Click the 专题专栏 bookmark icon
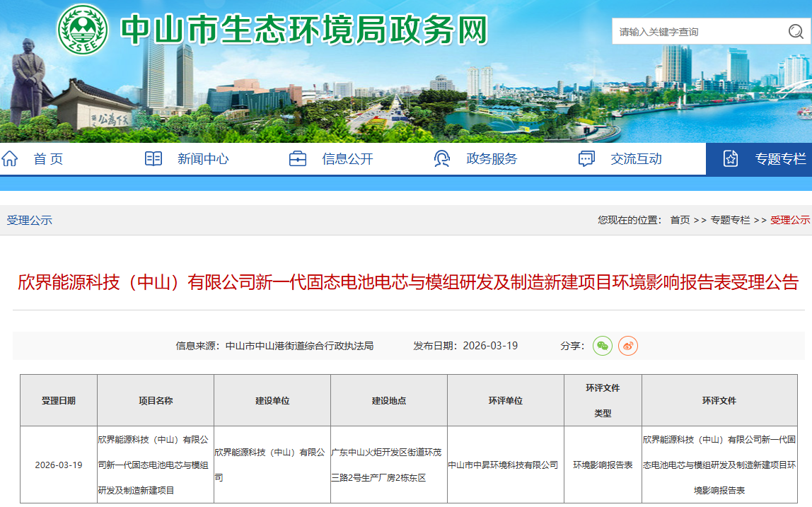 [x=731, y=159]
